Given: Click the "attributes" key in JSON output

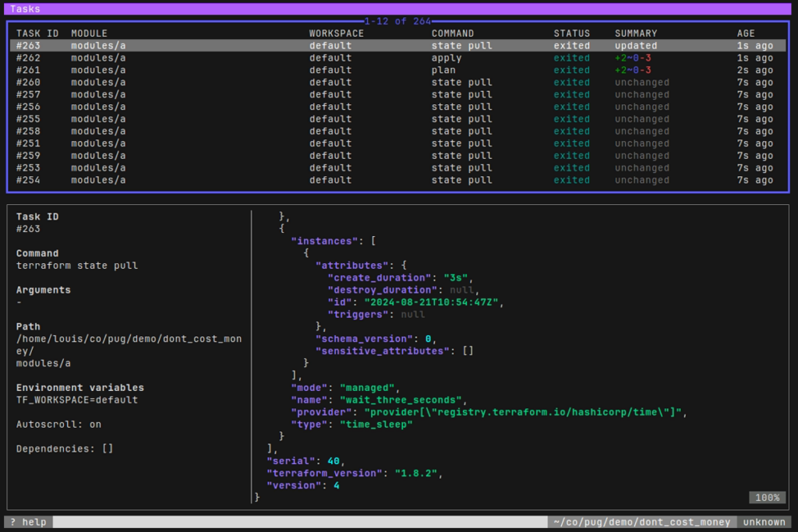Looking at the screenshot, I should point(353,265).
